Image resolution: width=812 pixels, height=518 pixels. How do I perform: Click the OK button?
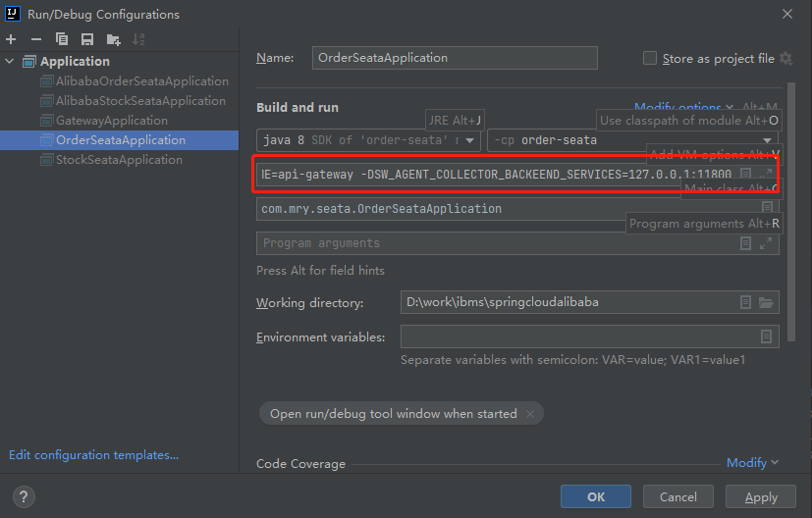pos(596,496)
